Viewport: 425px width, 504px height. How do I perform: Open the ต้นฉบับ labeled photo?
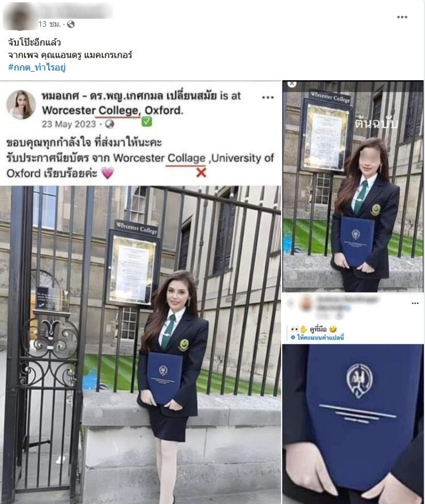click(x=353, y=186)
